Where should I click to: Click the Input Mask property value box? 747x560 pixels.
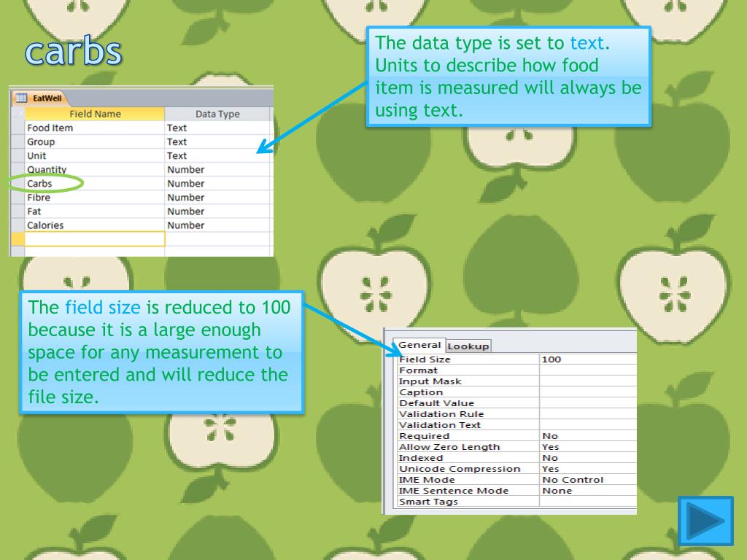click(x=588, y=381)
